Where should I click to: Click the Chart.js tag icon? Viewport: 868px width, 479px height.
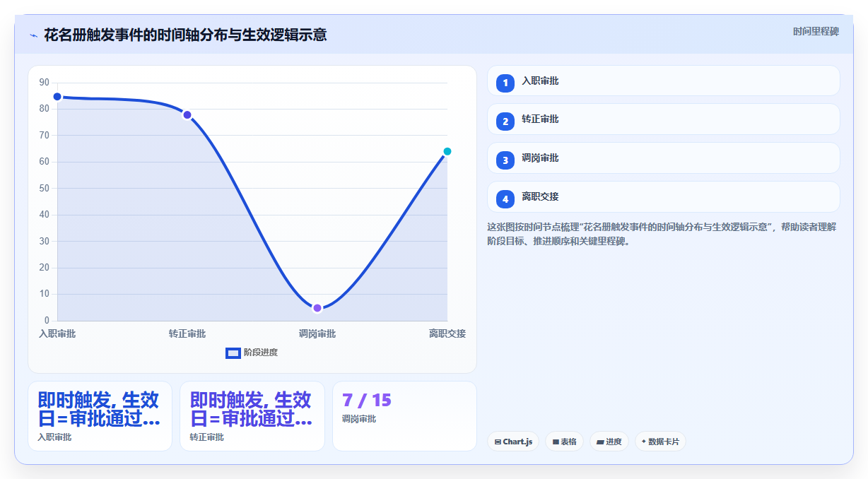498,442
